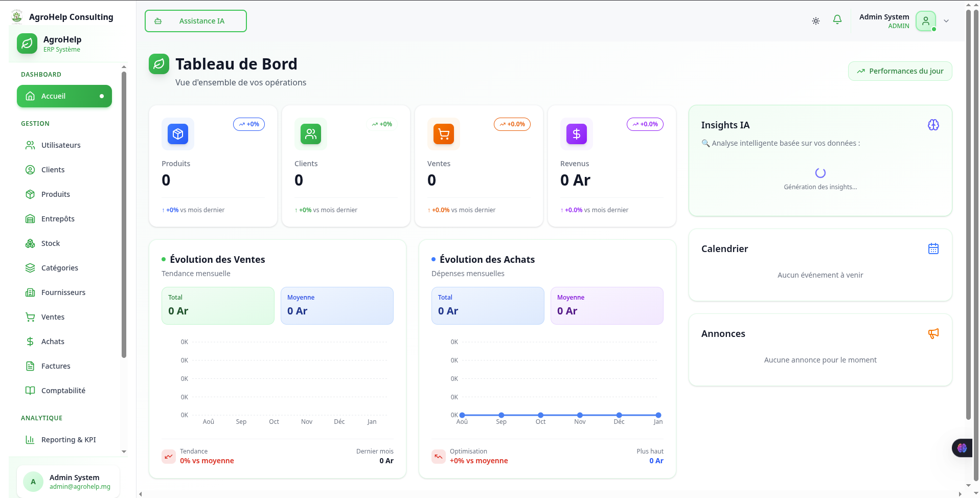The width and height of the screenshot is (980, 498).
Task: Toggle light mode with the sun icon
Action: pos(816,20)
